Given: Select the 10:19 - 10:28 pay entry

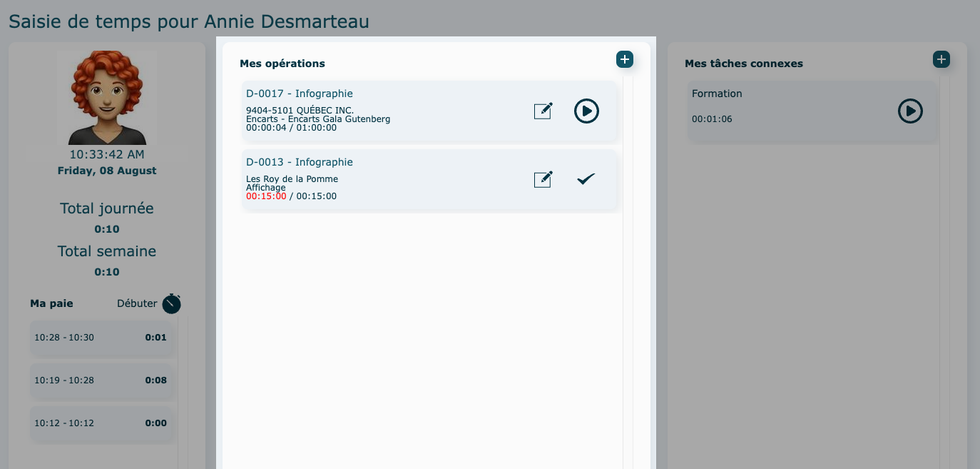Looking at the screenshot, I should (x=100, y=380).
